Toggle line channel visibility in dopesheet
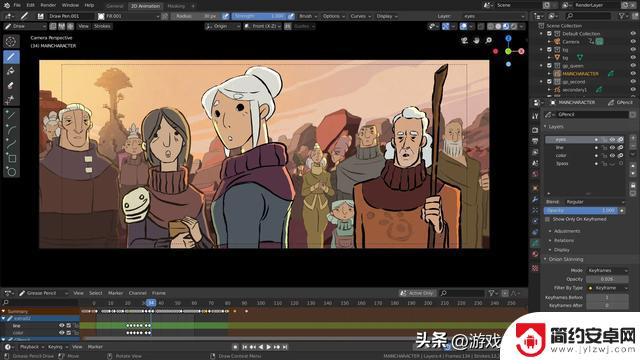 [x=62, y=326]
